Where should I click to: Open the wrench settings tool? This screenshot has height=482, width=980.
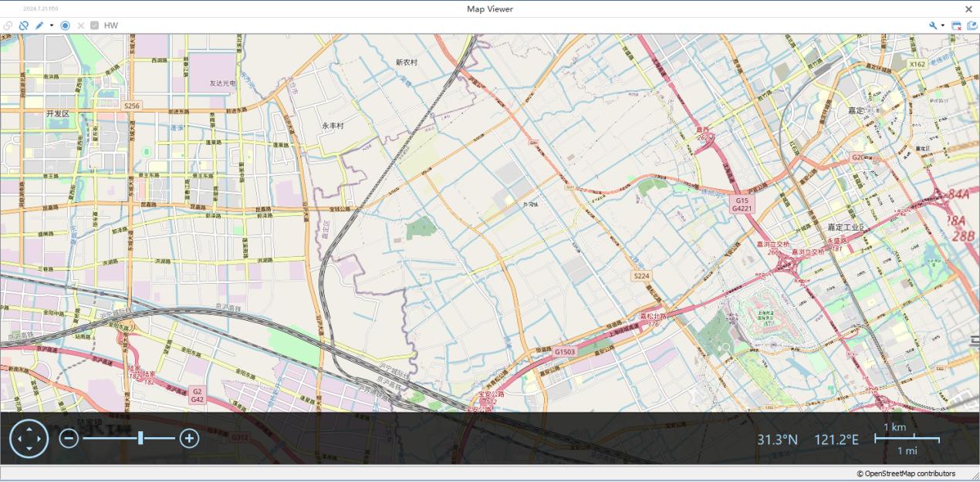point(934,25)
